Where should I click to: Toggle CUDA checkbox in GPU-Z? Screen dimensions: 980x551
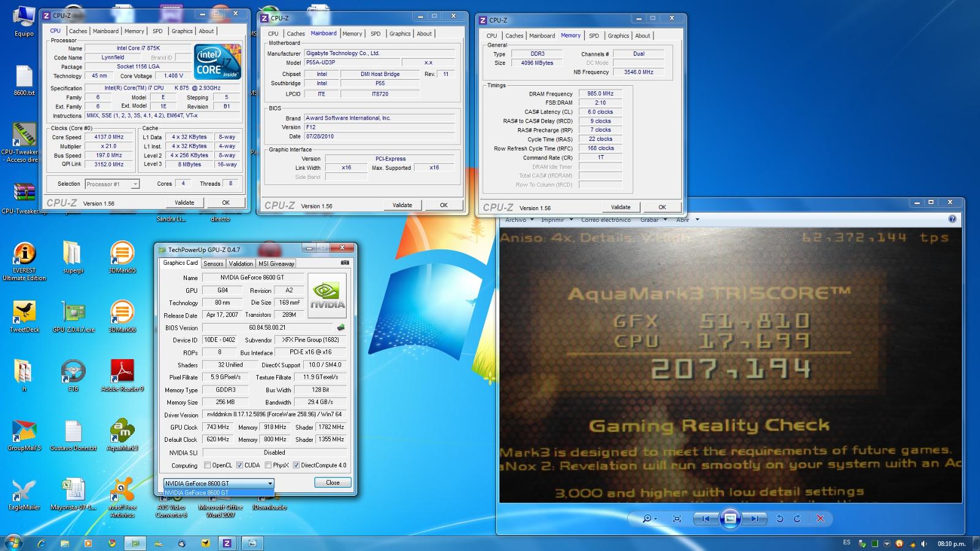coord(239,465)
